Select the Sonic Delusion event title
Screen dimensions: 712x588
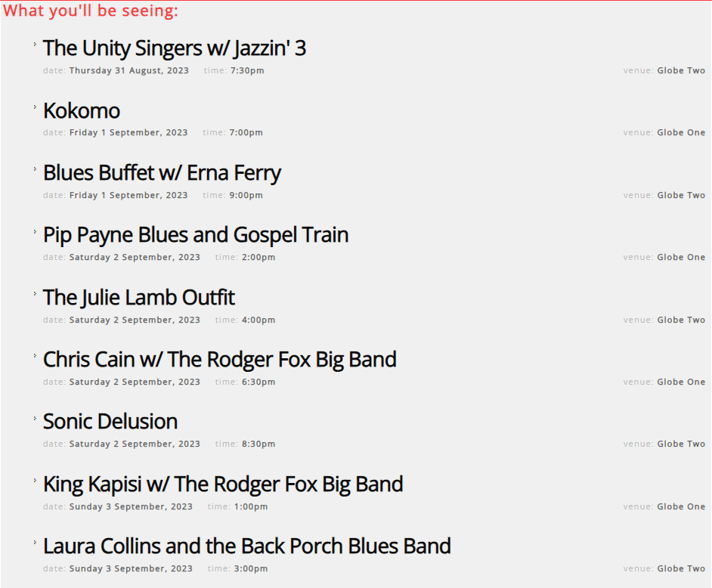coord(110,422)
